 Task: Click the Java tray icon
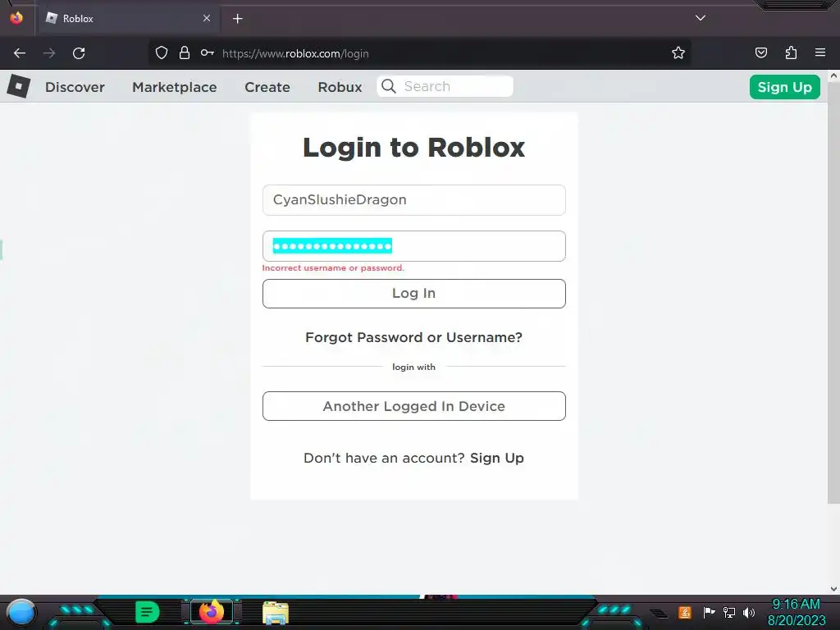(x=685, y=612)
